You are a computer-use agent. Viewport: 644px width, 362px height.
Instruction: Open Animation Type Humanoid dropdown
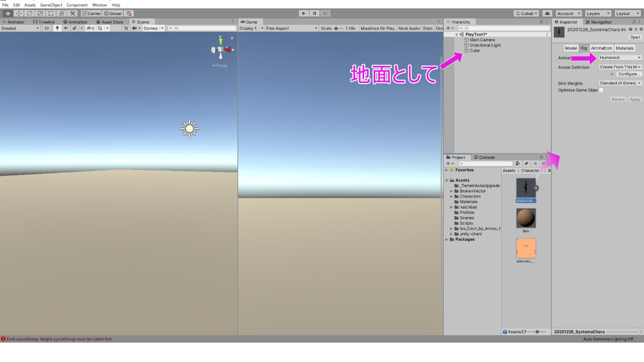click(x=620, y=57)
